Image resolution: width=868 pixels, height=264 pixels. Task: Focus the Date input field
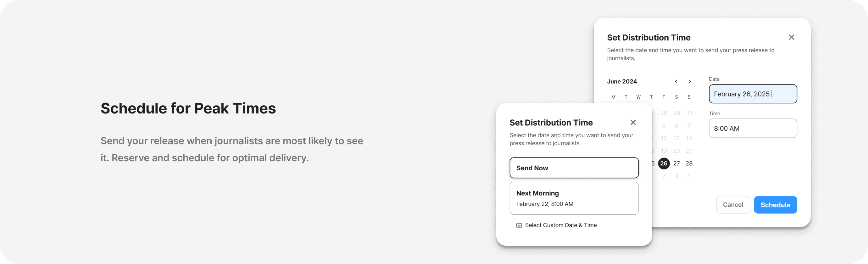coord(752,94)
